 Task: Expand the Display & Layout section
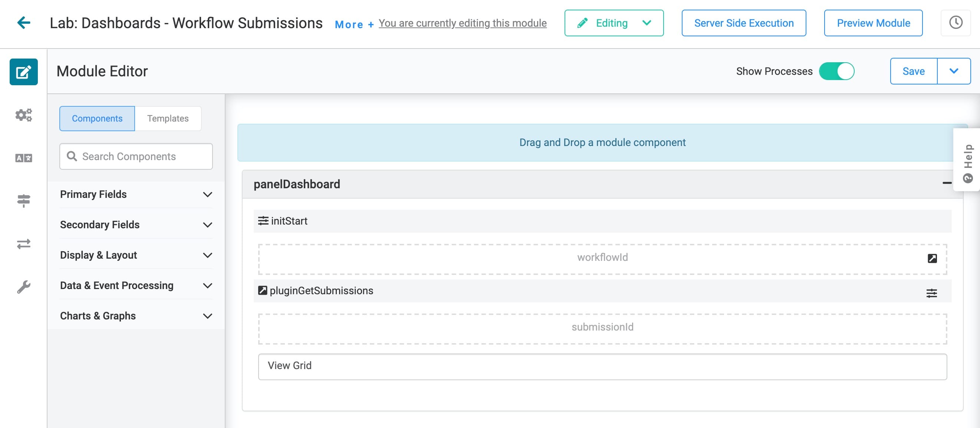tap(136, 255)
